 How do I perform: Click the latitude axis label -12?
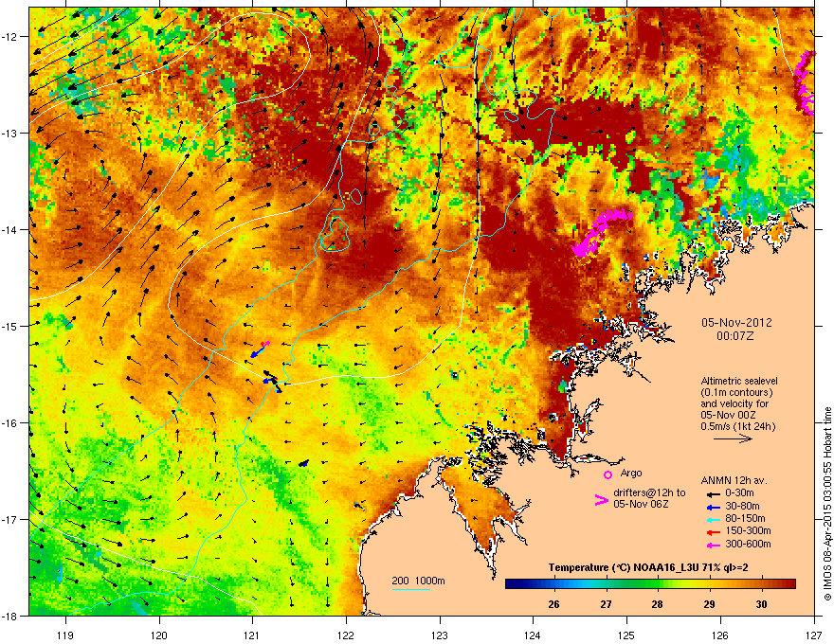(x=9, y=37)
